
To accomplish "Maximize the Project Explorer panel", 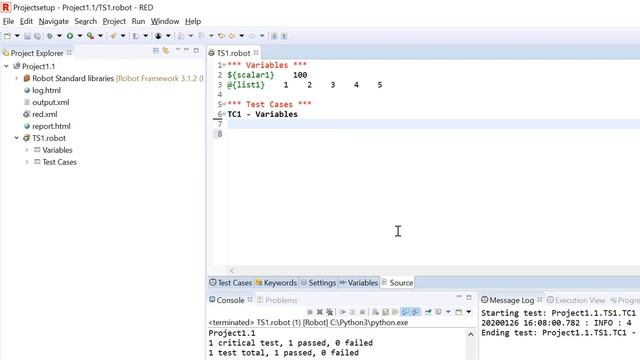I will pyautogui.click(x=196, y=50).
